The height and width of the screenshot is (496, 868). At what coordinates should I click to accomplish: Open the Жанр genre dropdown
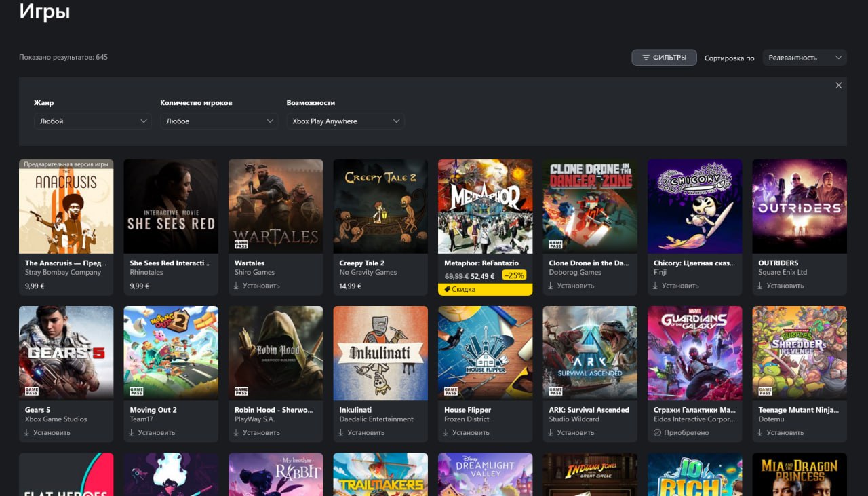(x=92, y=121)
